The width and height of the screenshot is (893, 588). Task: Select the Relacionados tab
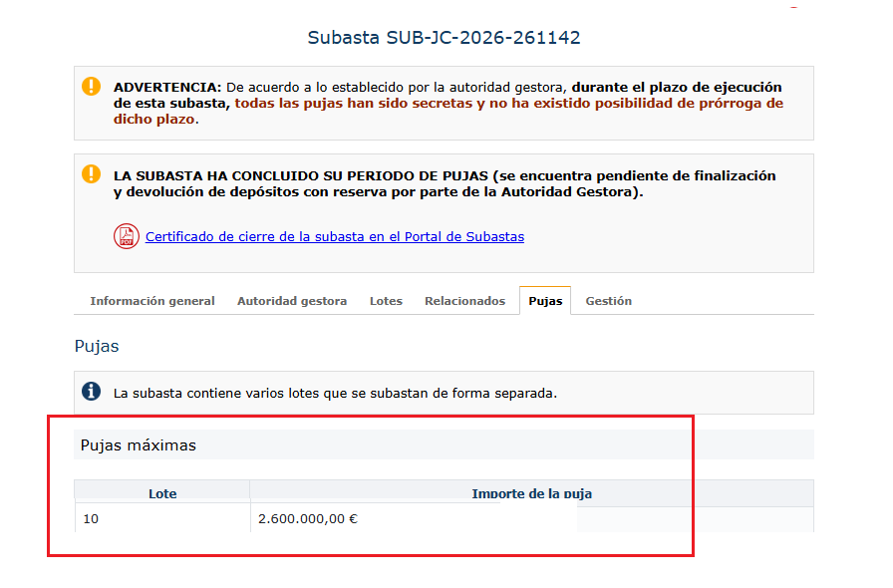coord(464,301)
